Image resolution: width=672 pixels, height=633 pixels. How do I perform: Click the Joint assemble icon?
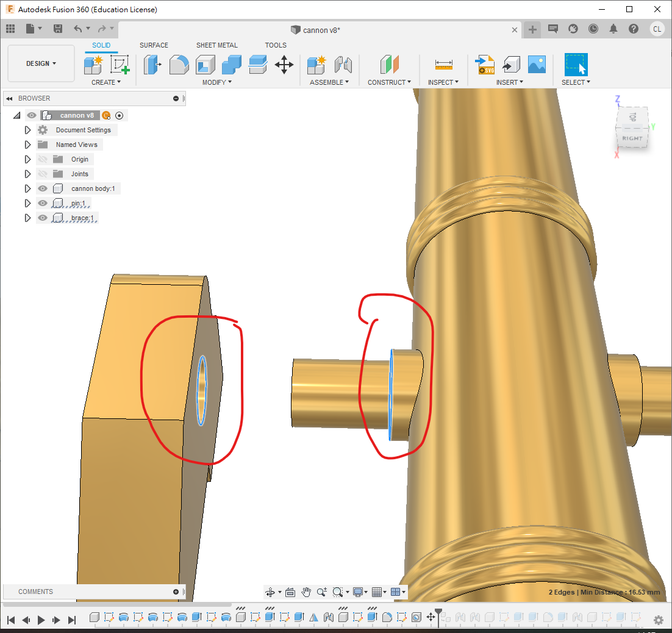coord(343,64)
